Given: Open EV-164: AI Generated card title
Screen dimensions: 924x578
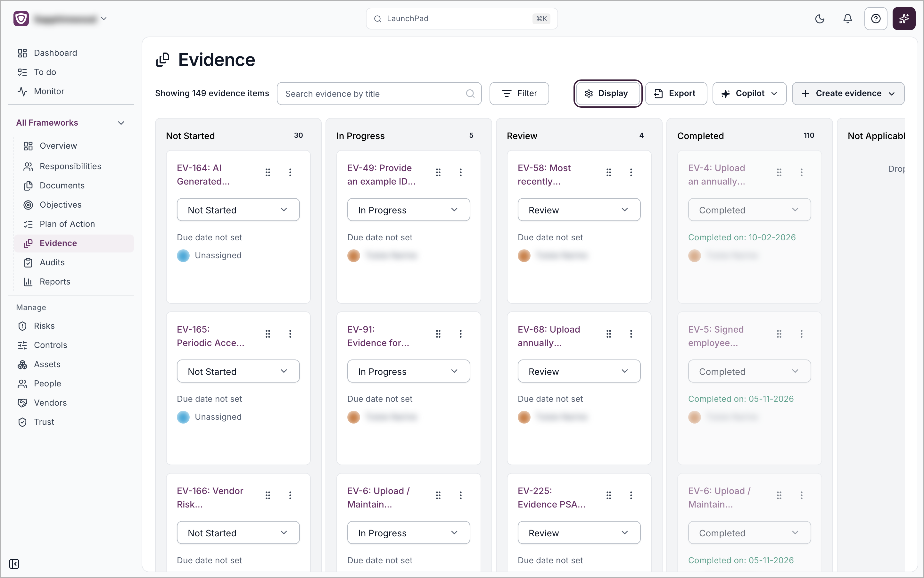Looking at the screenshot, I should click(203, 174).
